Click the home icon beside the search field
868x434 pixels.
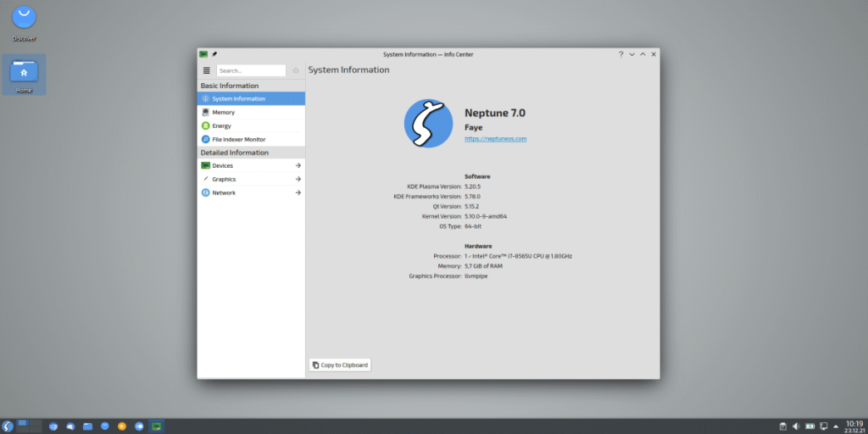tap(296, 70)
